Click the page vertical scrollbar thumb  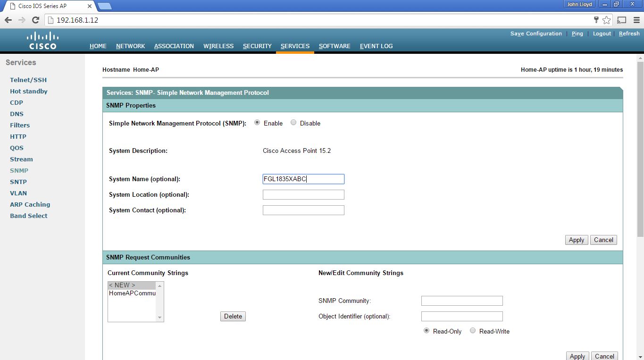640,149
